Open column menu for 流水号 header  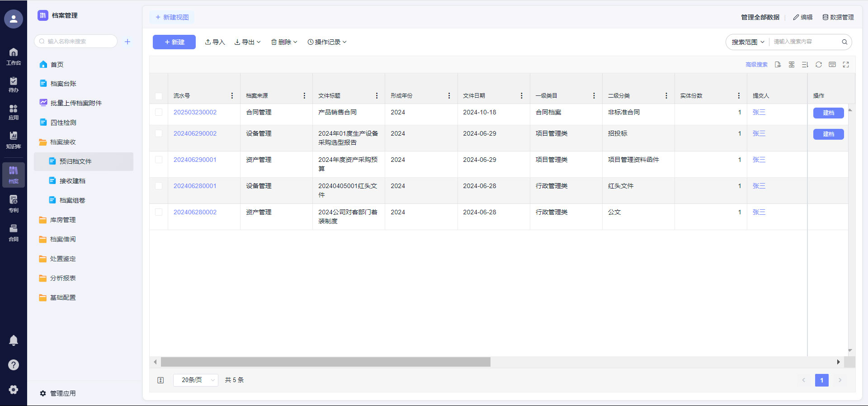pyautogui.click(x=232, y=96)
